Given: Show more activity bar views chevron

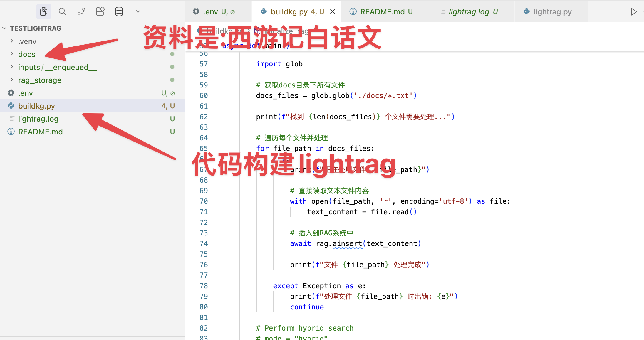Looking at the screenshot, I should (x=138, y=11).
